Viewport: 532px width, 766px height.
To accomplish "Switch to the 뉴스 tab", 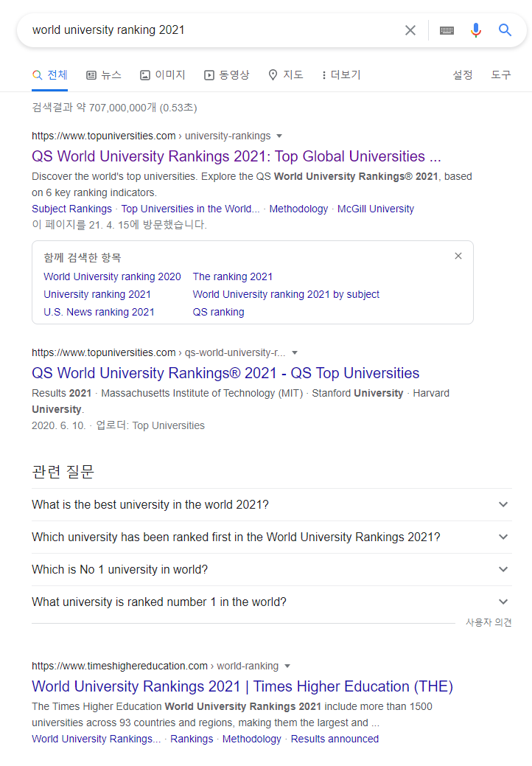I will [x=104, y=74].
